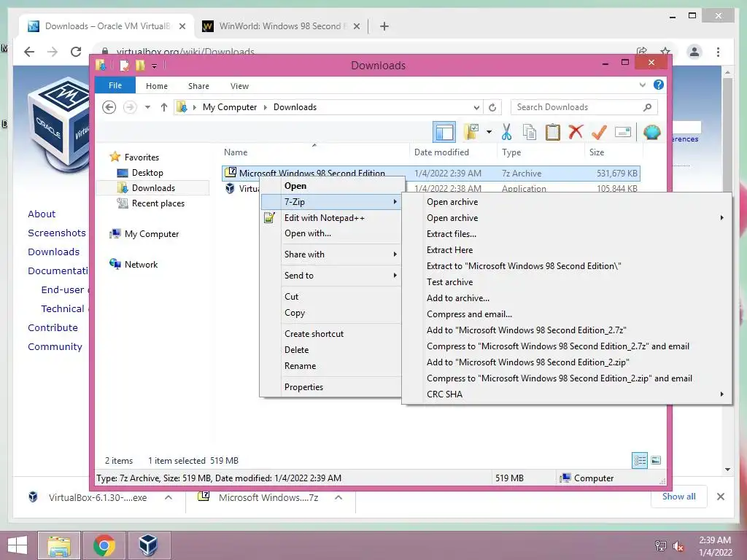Open the View ribbon tab

[x=239, y=86]
